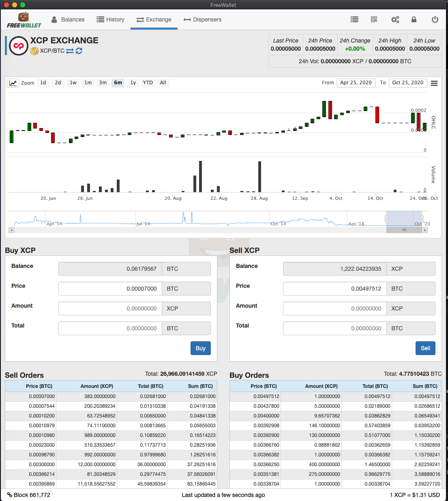Select sell order priced 0.00007000

[111, 396]
